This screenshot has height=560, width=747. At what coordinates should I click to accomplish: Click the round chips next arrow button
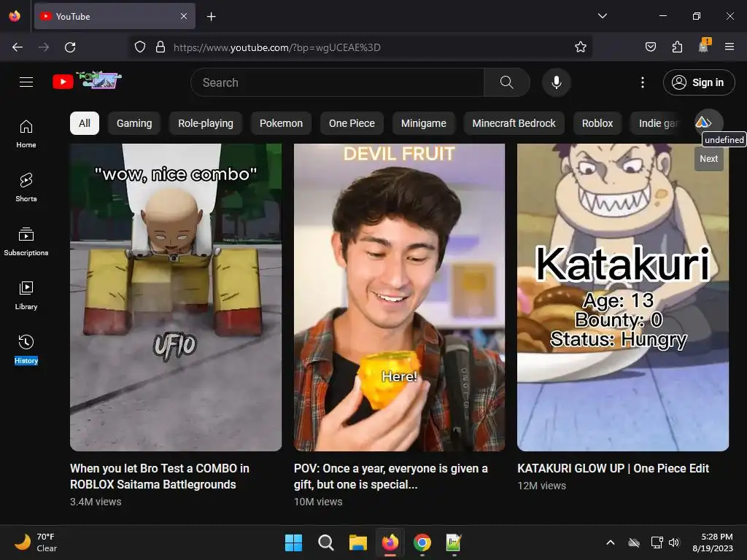(x=708, y=122)
